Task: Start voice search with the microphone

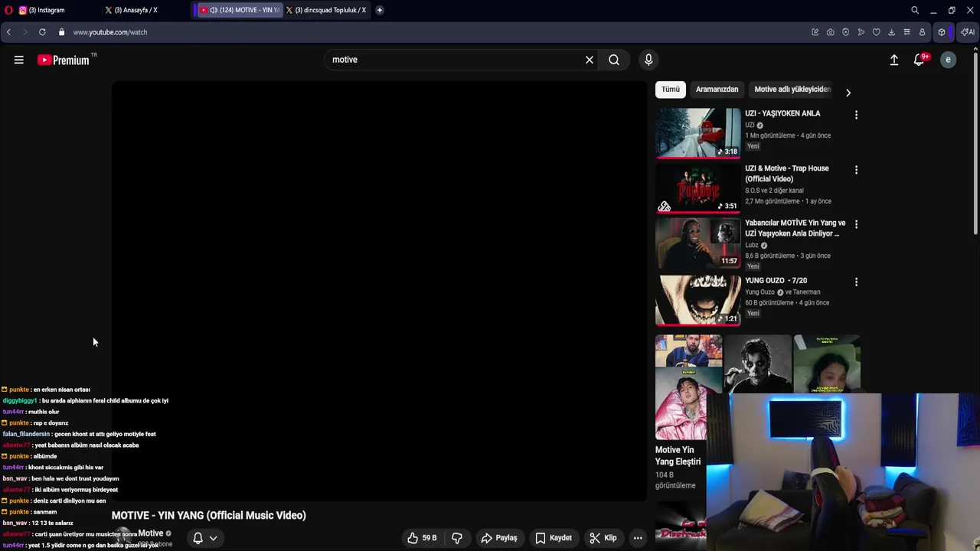Action: (648, 60)
